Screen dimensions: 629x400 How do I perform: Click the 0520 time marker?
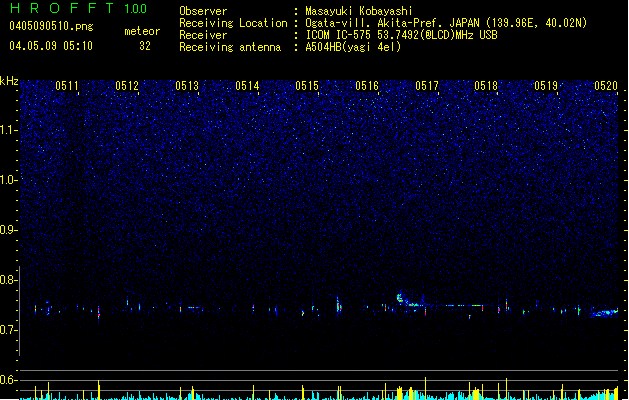click(x=606, y=86)
